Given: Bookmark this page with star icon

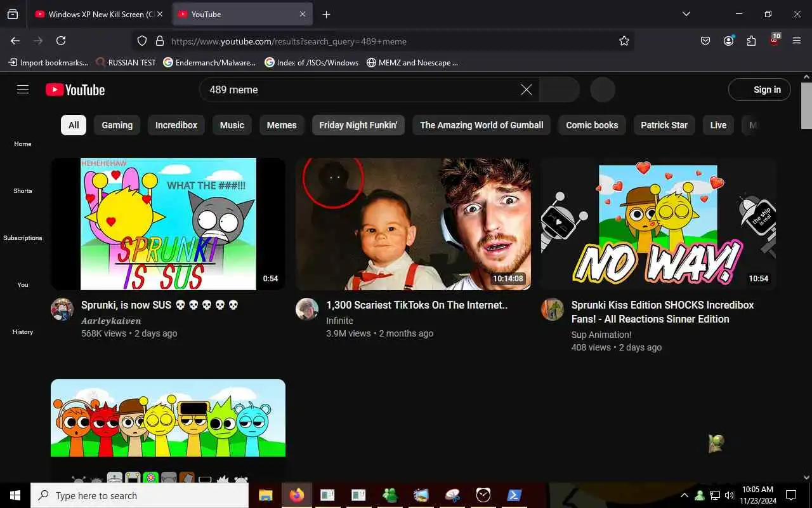Looking at the screenshot, I should 624,41.
